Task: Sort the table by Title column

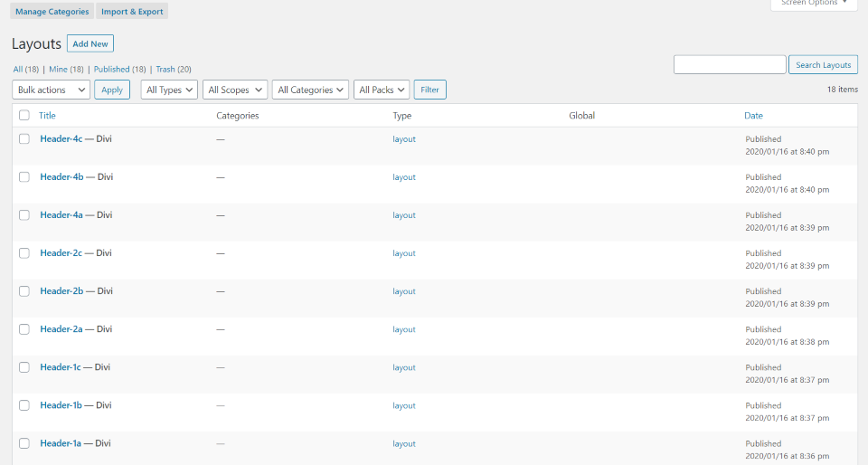Action: click(x=47, y=115)
